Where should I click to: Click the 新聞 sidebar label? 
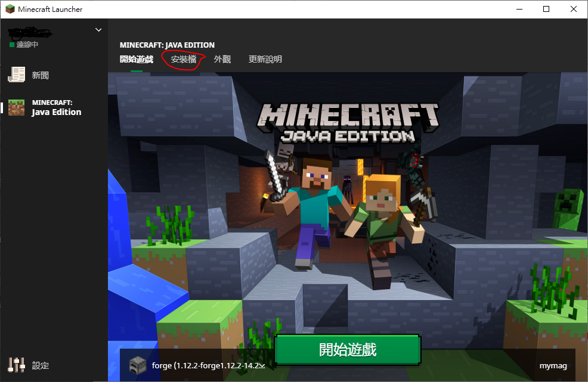pos(41,75)
